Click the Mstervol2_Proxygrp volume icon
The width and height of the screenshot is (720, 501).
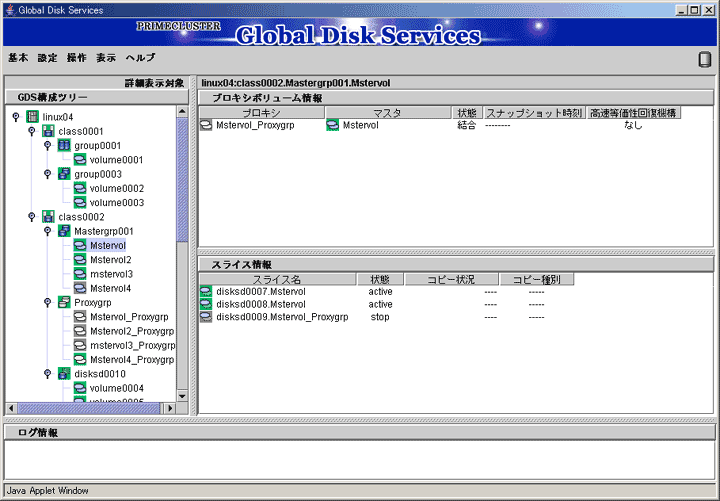pyautogui.click(x=80, y=331)
